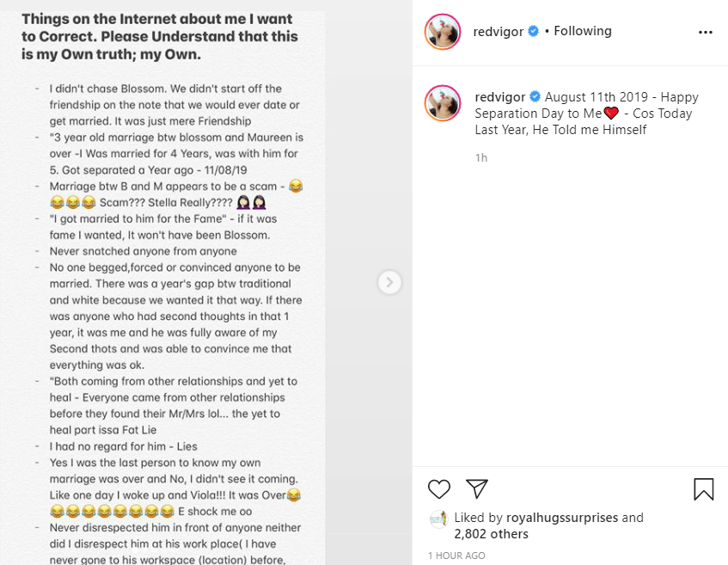Save the post with the bookmark icon
Viewport: 728px width, 565px height.
703,489
